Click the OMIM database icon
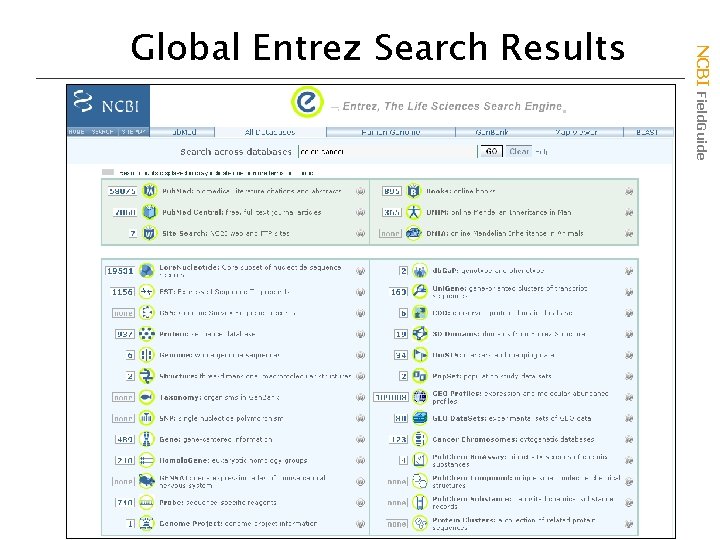720x540 pixels. (414, 212)
